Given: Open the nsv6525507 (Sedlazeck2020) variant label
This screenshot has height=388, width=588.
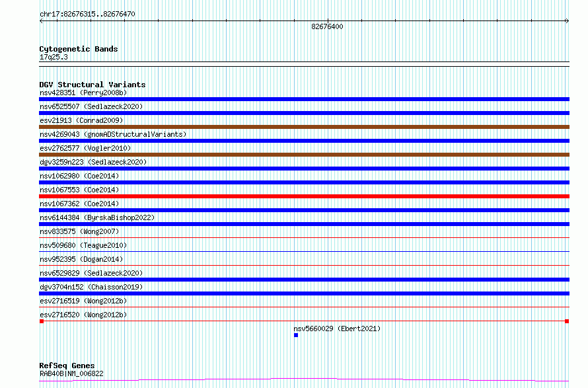Looking at the screenshot, I should pos(91,106).
